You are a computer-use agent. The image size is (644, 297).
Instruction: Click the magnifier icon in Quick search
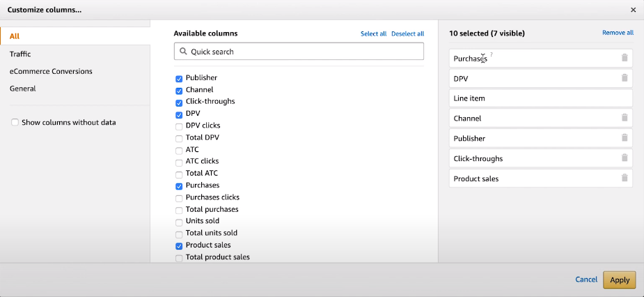(183, 52)
